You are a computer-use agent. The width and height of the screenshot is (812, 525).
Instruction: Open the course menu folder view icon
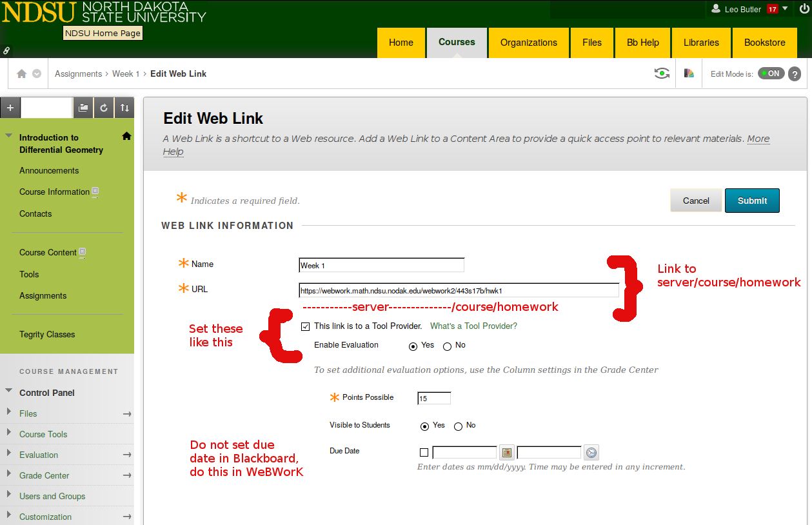coord(83,108)
